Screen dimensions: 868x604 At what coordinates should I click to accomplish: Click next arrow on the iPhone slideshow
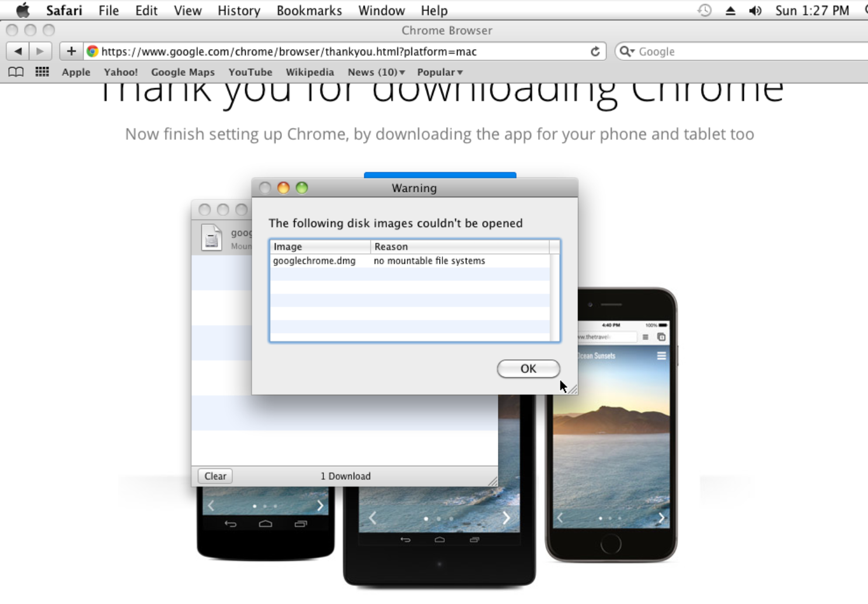(x=661, y=518)
